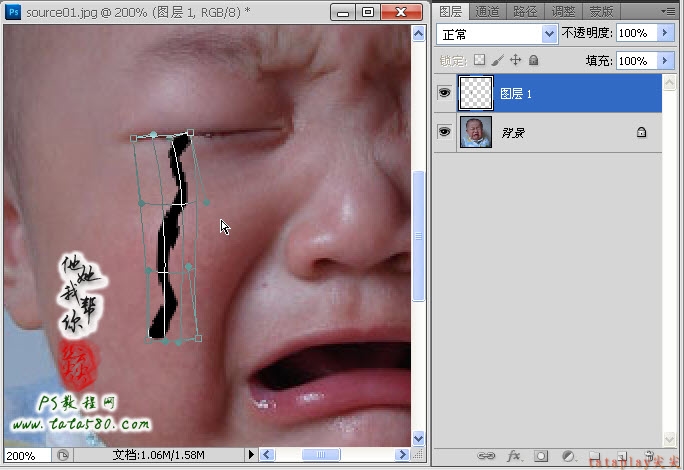Open the 填充 fill slider arrow
The height and width of the screenshot is (470, 684).
pyautogui.click(x=665, y=60)
